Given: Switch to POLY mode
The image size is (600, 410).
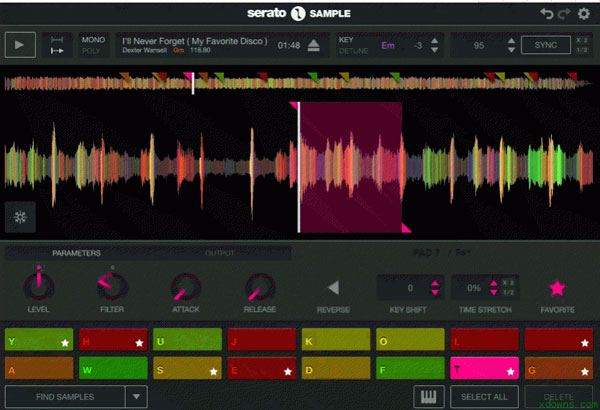Looking at the screenshot, I should pyautogui.click(x=91, y=51).
